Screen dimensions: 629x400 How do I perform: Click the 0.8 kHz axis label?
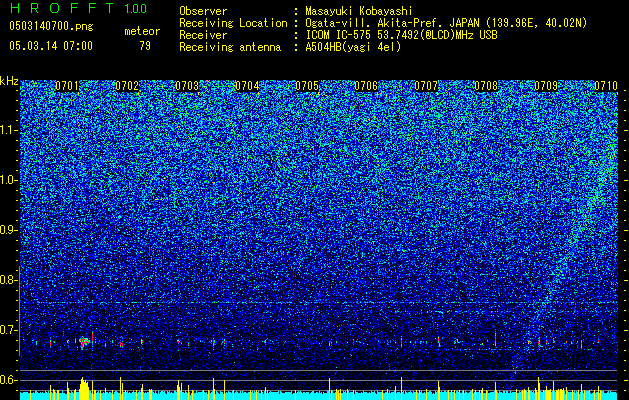click(x=9, y=280)
